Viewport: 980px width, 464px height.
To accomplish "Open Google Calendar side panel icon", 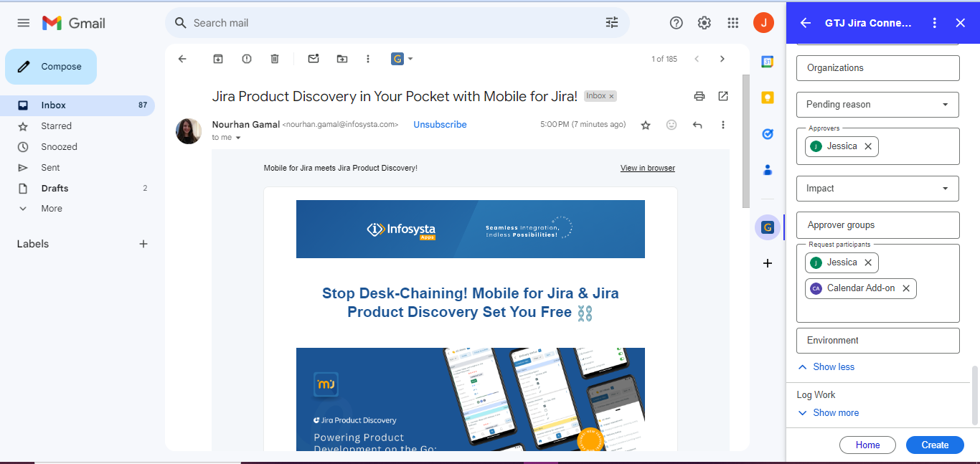I will click(x=767, y=62).
